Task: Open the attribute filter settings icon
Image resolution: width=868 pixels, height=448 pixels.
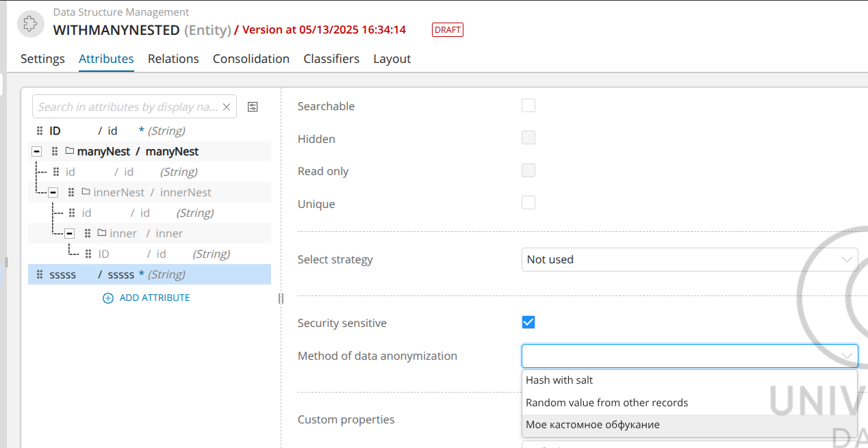Action: coord(253,107)
